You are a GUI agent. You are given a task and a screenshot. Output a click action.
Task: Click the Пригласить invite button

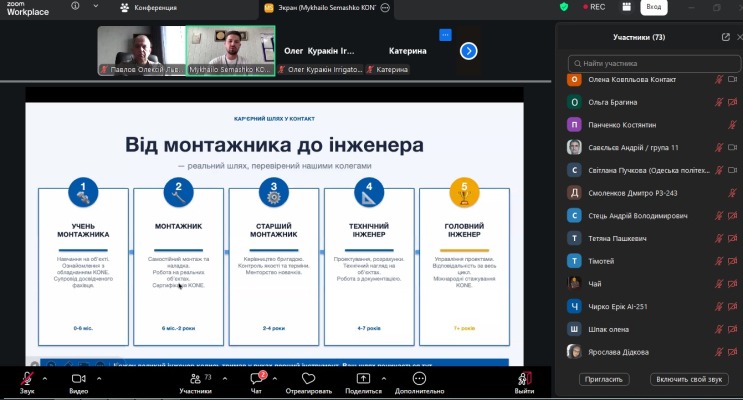(x=604, y=379)
